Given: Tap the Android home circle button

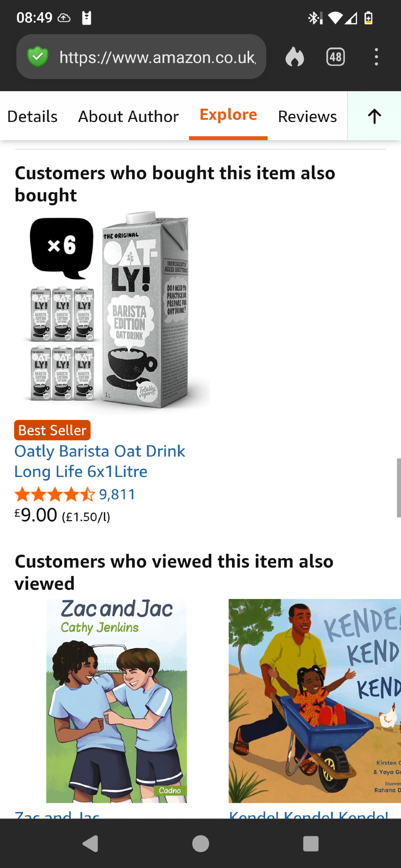Looking at the screenshot, I should pyautogui.click(x=201, y=844).
